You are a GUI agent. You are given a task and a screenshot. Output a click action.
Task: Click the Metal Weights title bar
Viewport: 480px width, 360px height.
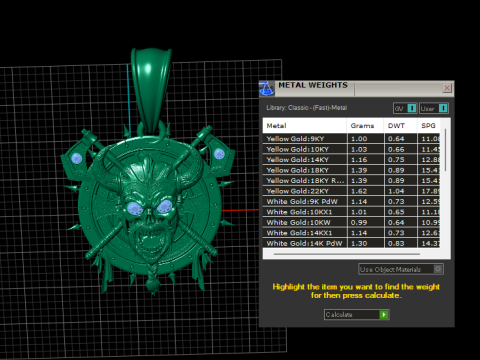coord(357,88)
